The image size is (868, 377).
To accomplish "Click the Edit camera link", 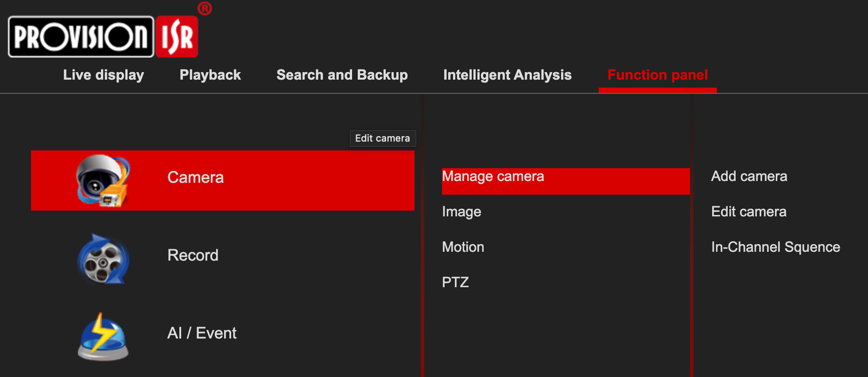I will [748, 212].
